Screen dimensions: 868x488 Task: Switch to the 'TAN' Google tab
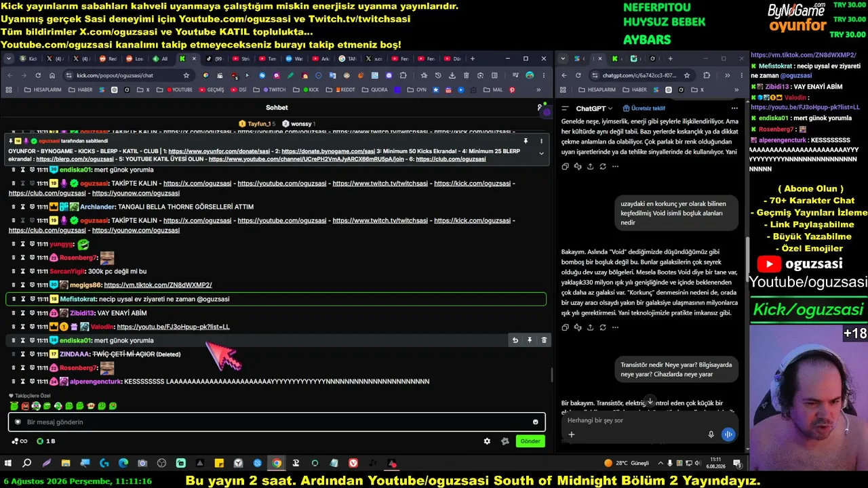(347, 59)
